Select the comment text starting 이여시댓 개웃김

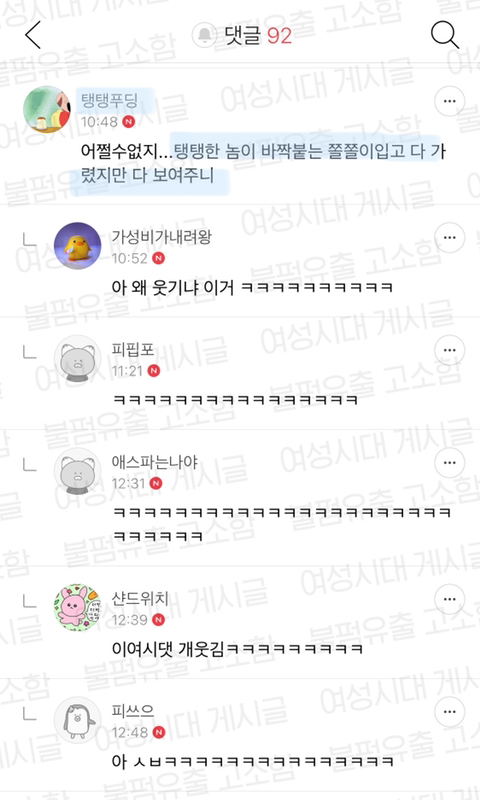[x=237, y=649]
